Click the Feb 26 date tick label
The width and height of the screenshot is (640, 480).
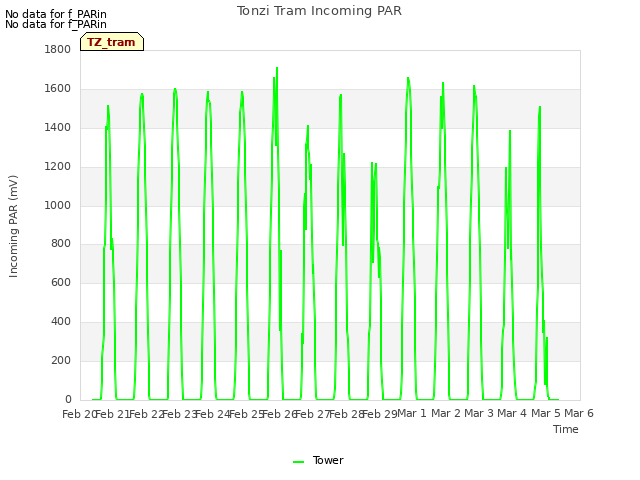pyautogui.click(x=280, y=414)
